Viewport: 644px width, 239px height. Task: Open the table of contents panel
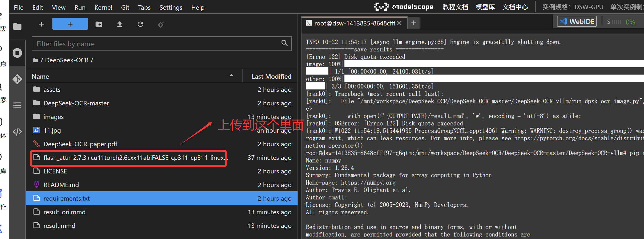[17, 105]
